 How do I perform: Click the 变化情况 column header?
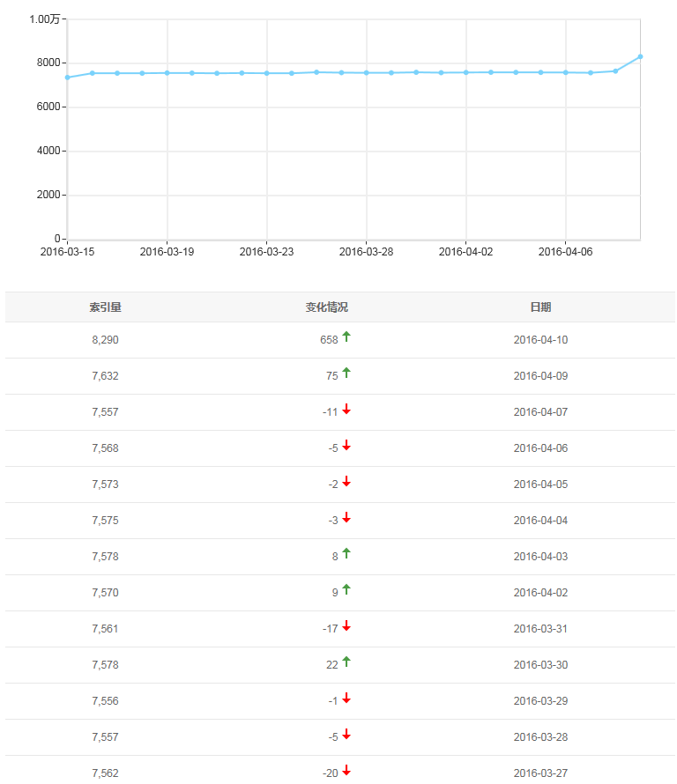coord(327,307)
